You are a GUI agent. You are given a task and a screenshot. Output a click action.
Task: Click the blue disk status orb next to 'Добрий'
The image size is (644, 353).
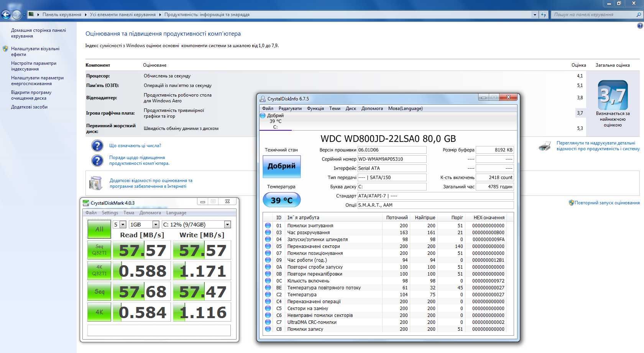(x=263, y=115)
